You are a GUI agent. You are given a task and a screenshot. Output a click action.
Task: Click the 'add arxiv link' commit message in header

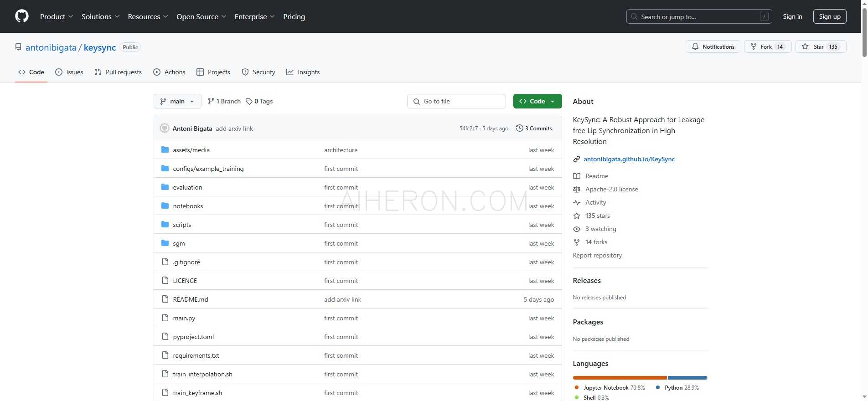click(234, 129)
